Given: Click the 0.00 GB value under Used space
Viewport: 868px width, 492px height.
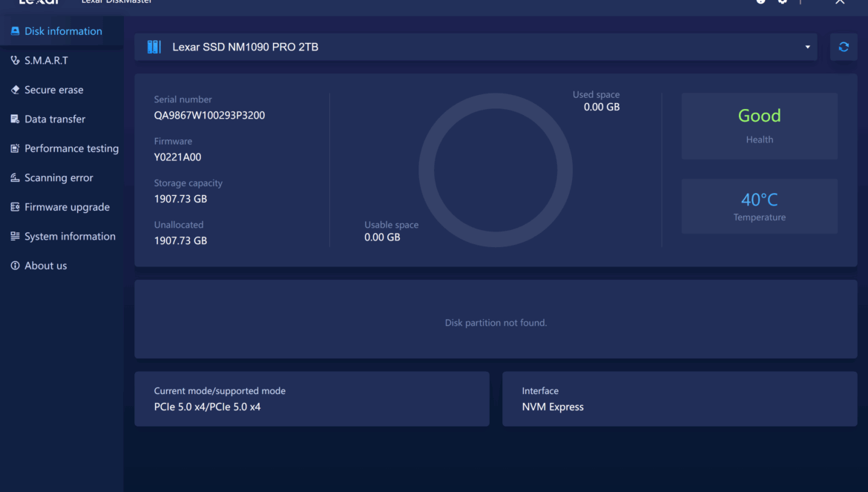Looking at the screenshot, I should tap(602, 107).
